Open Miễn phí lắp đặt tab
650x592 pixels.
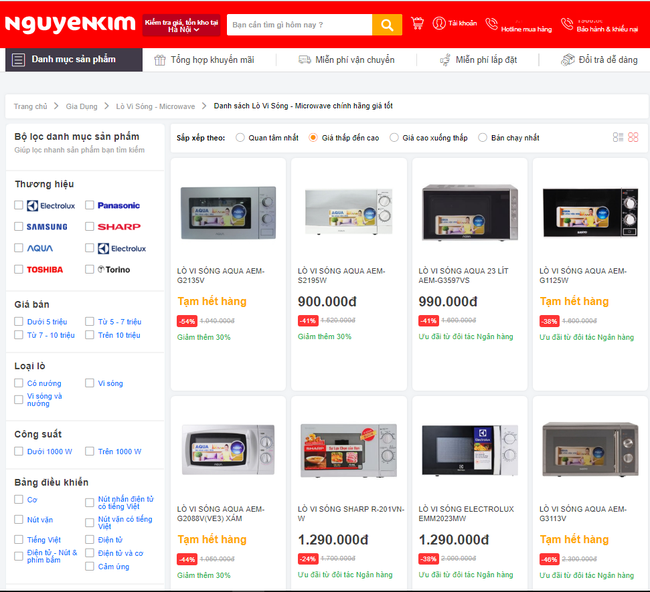478,60
